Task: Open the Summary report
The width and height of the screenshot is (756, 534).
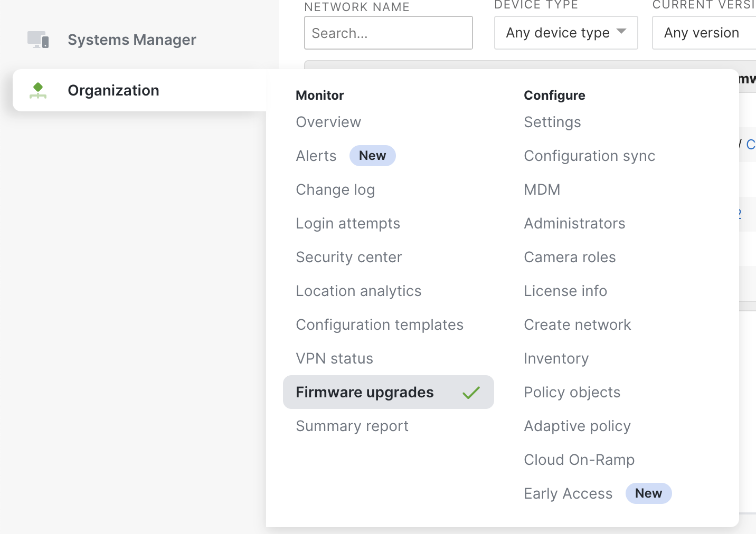Action: click(x=352, y=426)
